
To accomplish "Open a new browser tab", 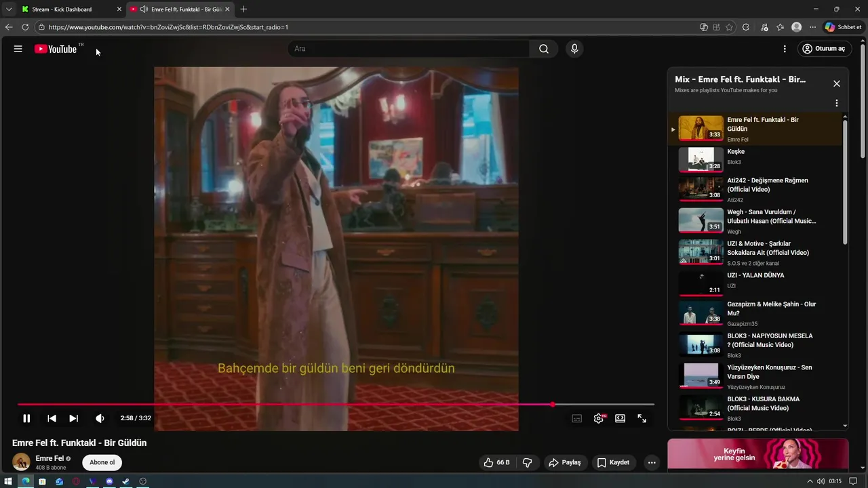I will 243,9.
